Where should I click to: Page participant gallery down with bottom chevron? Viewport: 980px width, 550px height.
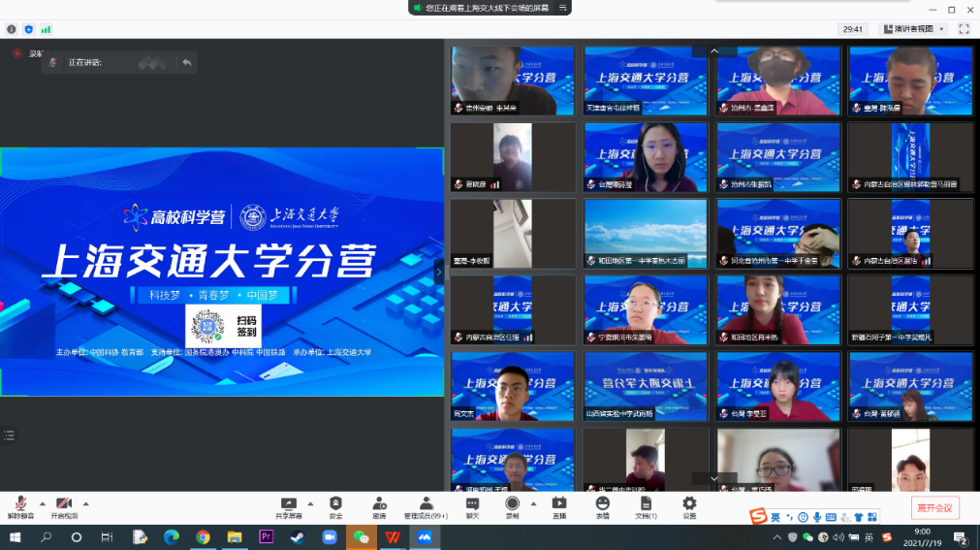pyautogui.click(x=713, y=478)
